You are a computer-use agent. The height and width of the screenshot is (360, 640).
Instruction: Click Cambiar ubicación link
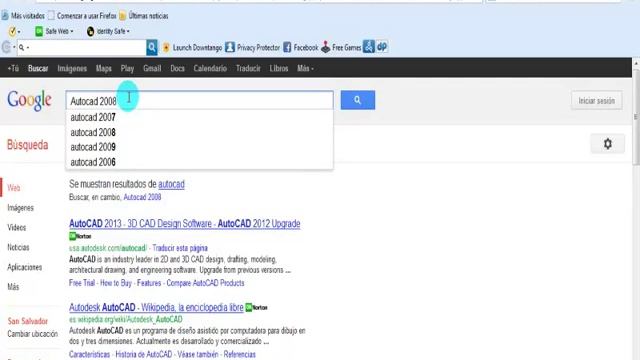click(x=33, y=334)
